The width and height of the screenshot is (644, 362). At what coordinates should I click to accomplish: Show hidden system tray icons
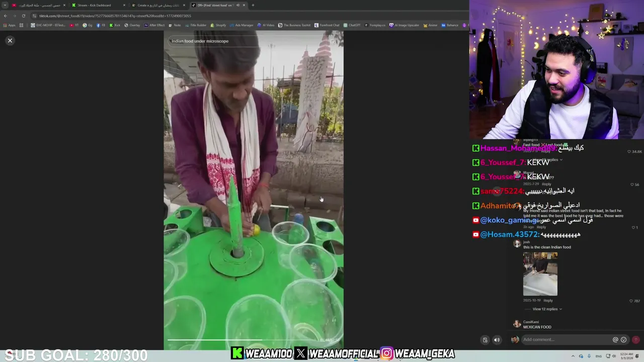tap(573, 356)
